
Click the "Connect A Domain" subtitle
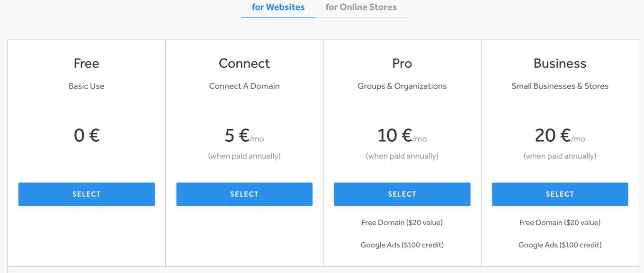point(244,86)
